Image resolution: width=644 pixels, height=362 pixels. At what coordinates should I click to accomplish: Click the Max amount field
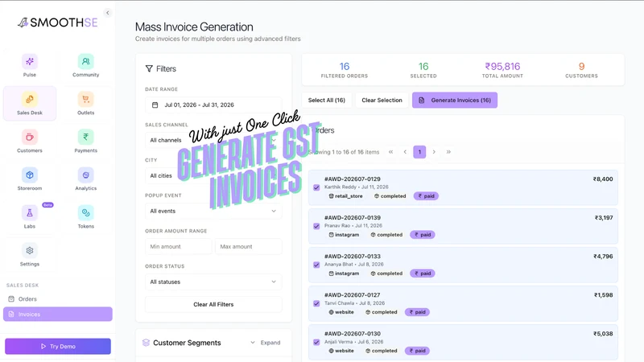[x=249, y=247]
